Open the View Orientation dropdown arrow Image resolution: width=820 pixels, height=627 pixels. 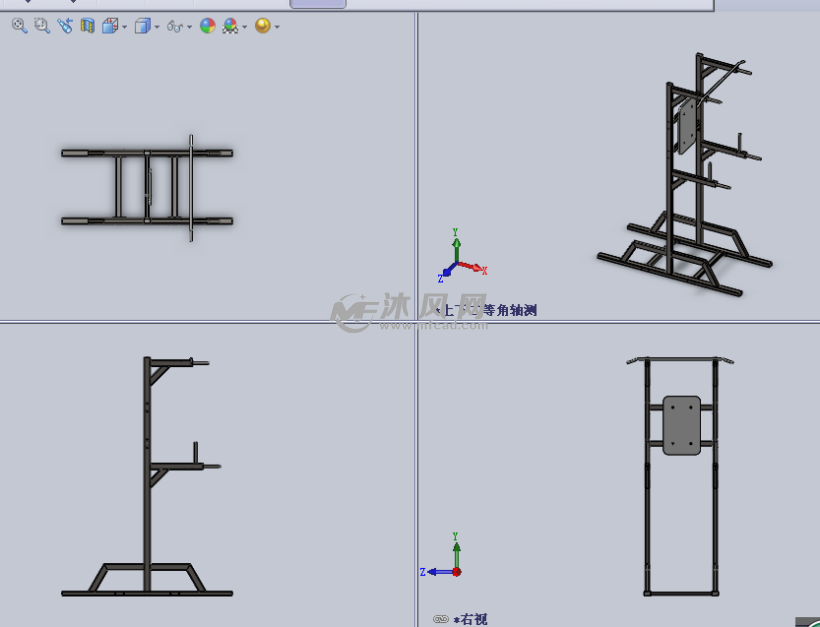(x=155, y=26)
